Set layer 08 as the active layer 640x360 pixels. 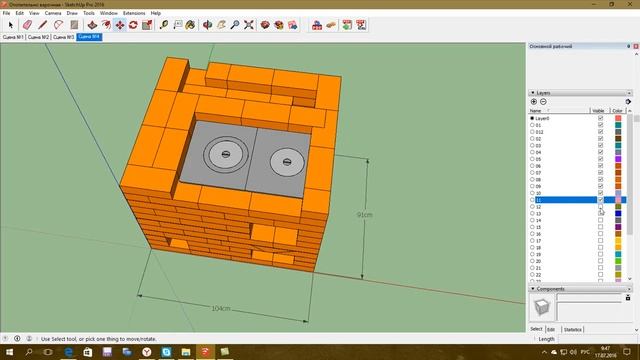tap(532, 179)
